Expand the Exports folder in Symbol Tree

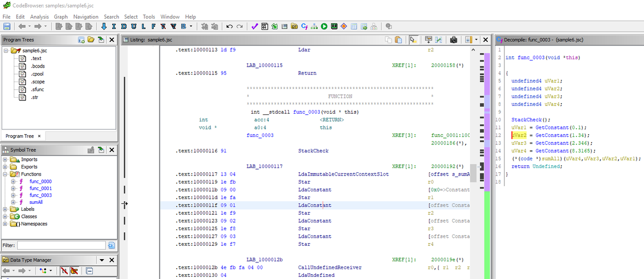tap(6, 167)
